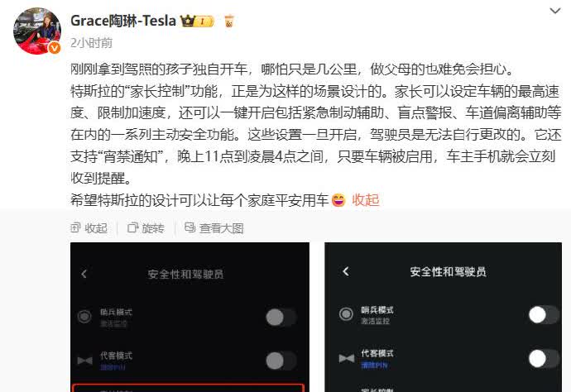The image size is (571, 392).
Task: Click the 2小时前 timestamp link
Action: (91, 43)
